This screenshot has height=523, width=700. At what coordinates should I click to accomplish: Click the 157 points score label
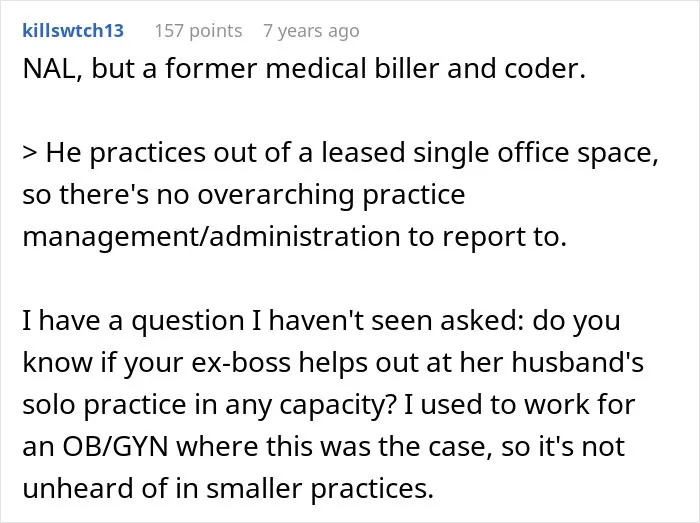pyautogui.click(x=198, y=31)
